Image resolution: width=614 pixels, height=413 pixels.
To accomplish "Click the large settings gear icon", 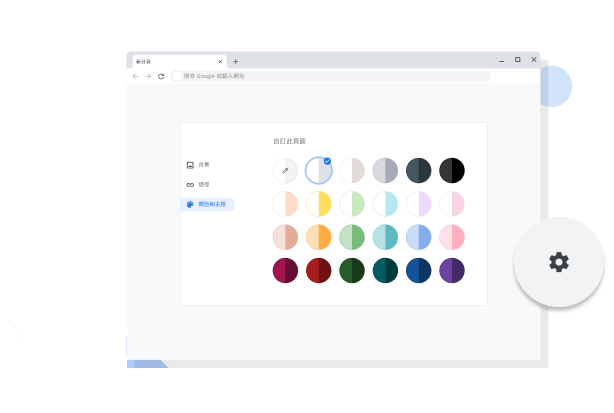I will (x=558, y=262).
